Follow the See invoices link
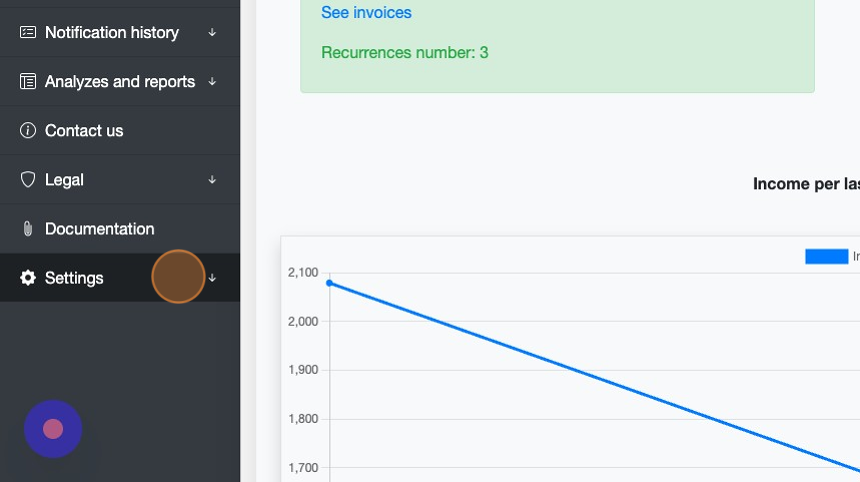This screenshot has height=482, width=860. pos(366,13)
